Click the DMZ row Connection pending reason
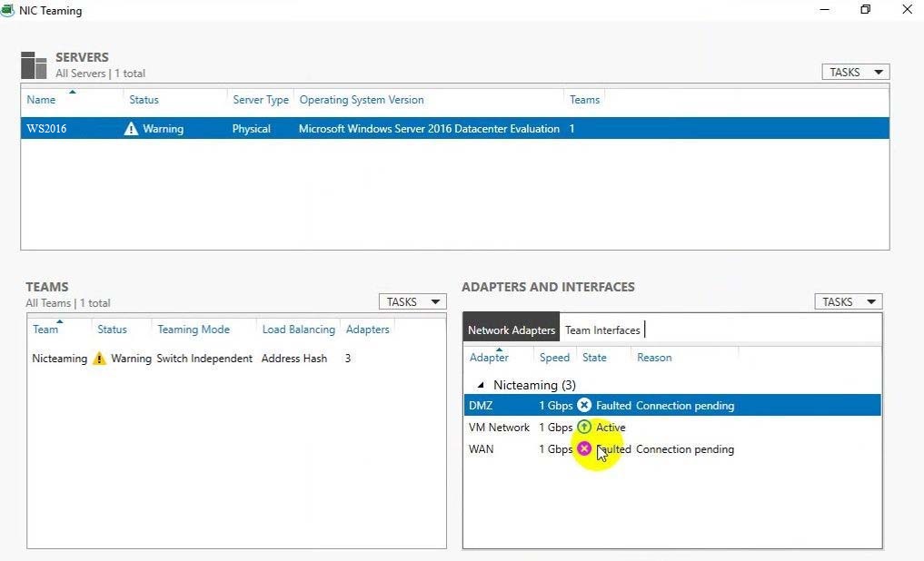The width and height of the screenshot is (924, 561). point(685,405)
